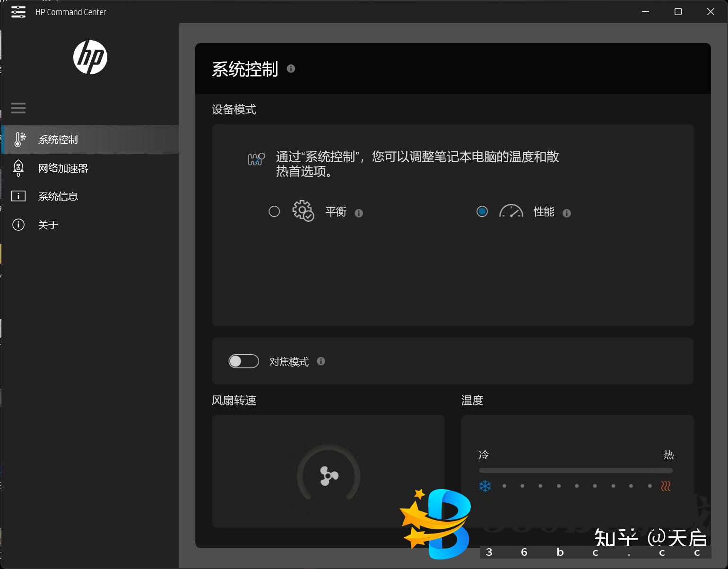Click the blue snowflake cold icon

pos(485,486)
